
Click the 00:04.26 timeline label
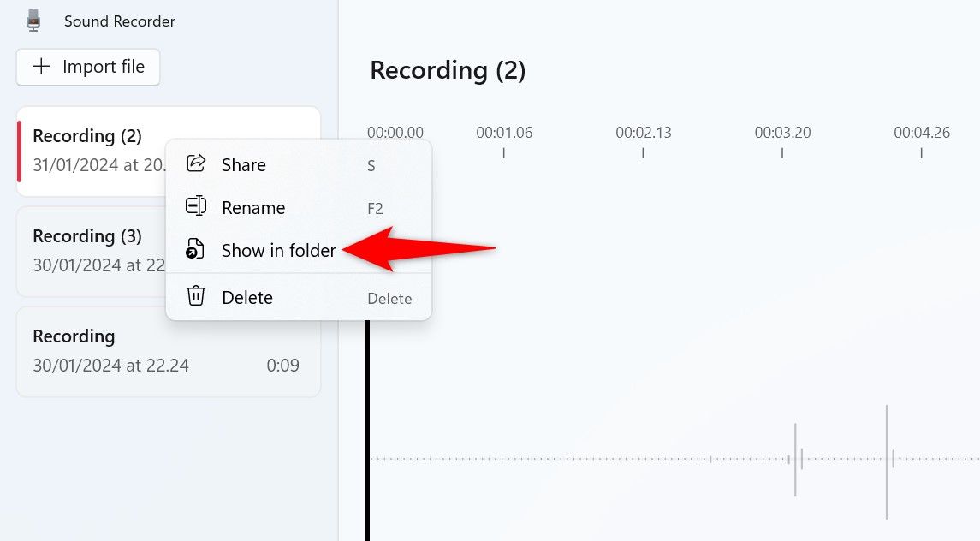[x=921, y=133]
